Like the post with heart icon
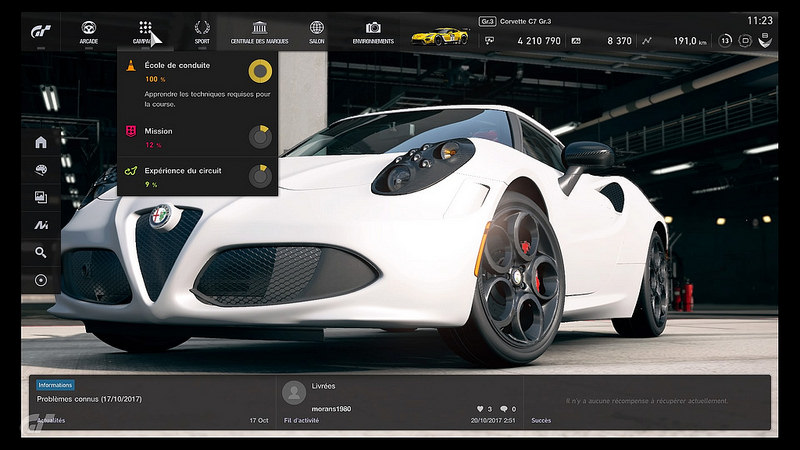The height and width of the screenshot is (450, 800). 480,409
